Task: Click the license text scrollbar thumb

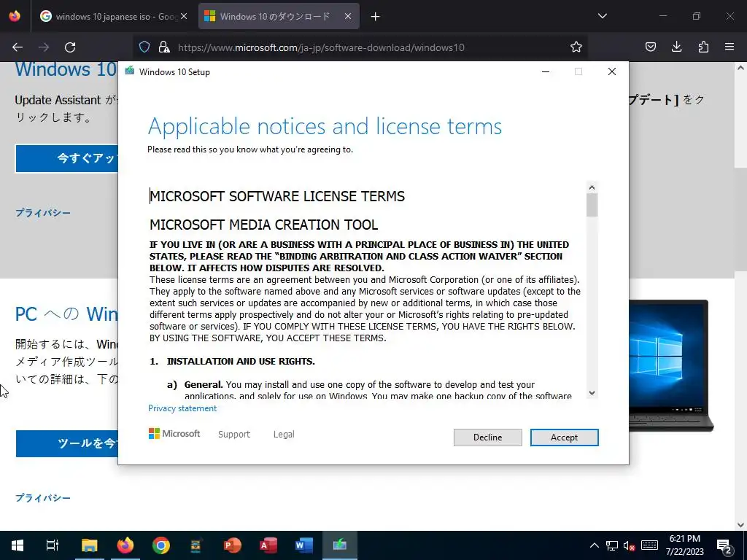Action: coord(592,205)
